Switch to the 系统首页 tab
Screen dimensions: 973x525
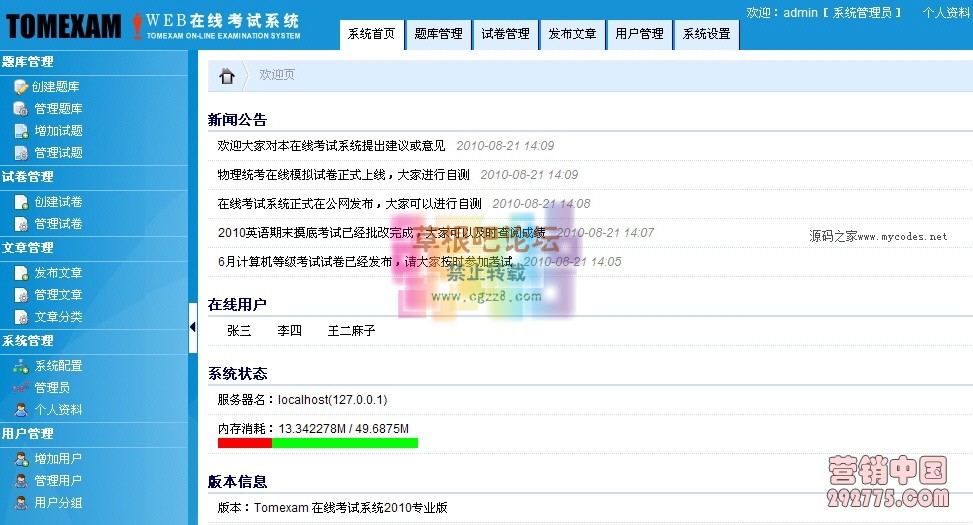[372, 34]
